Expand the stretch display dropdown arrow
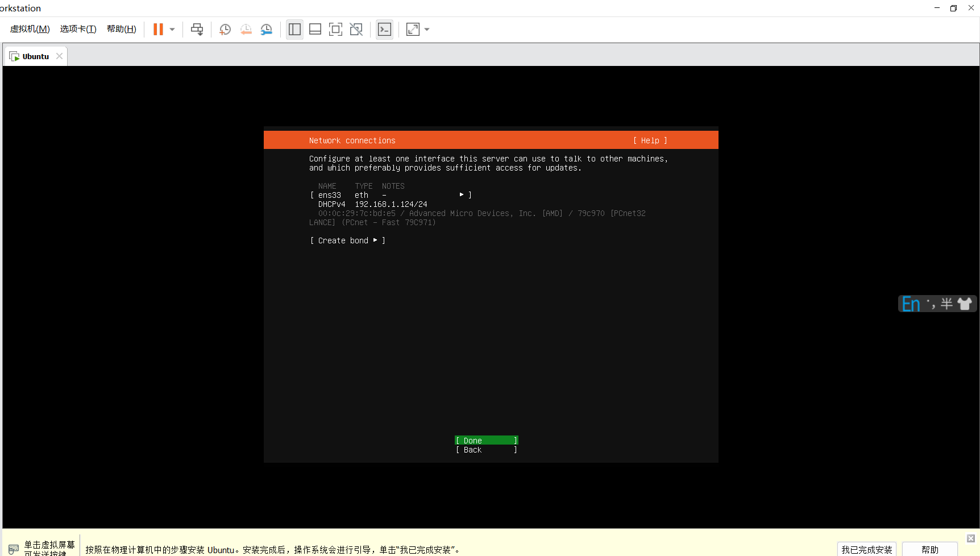 point(427,30)
